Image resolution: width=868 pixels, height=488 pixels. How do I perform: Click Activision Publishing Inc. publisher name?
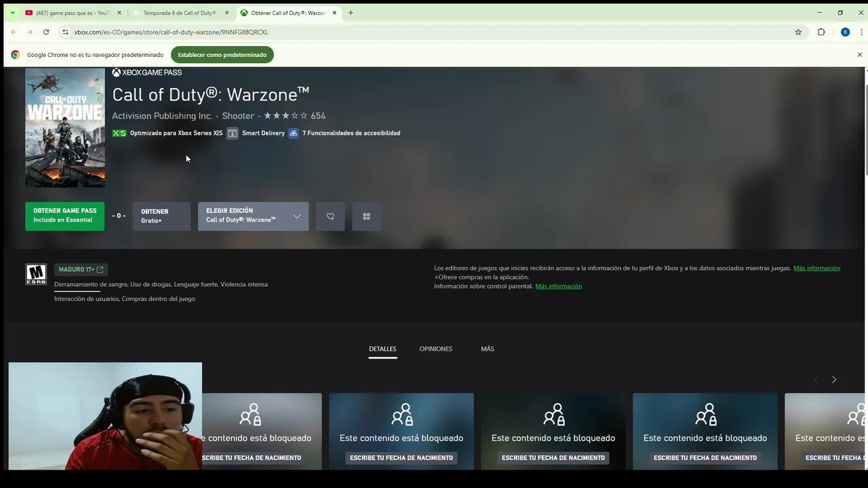[162, 116]
